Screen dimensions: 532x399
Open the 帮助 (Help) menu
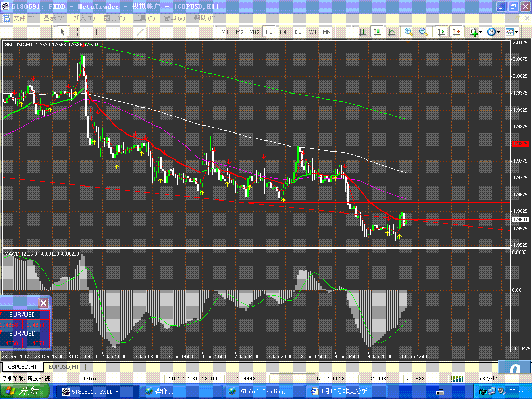click(x=205, y=18)
